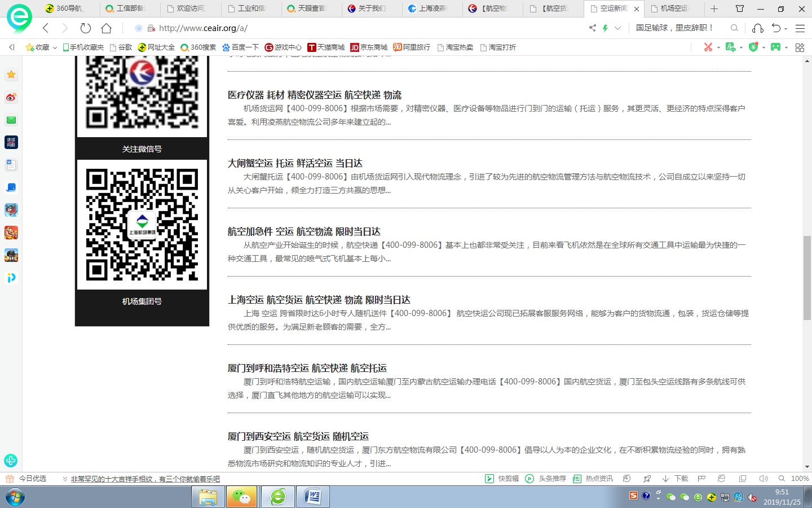Click the page vertical scrollbar thumb
This screenshot has height=508, width=812.
[x=807, y=278]
